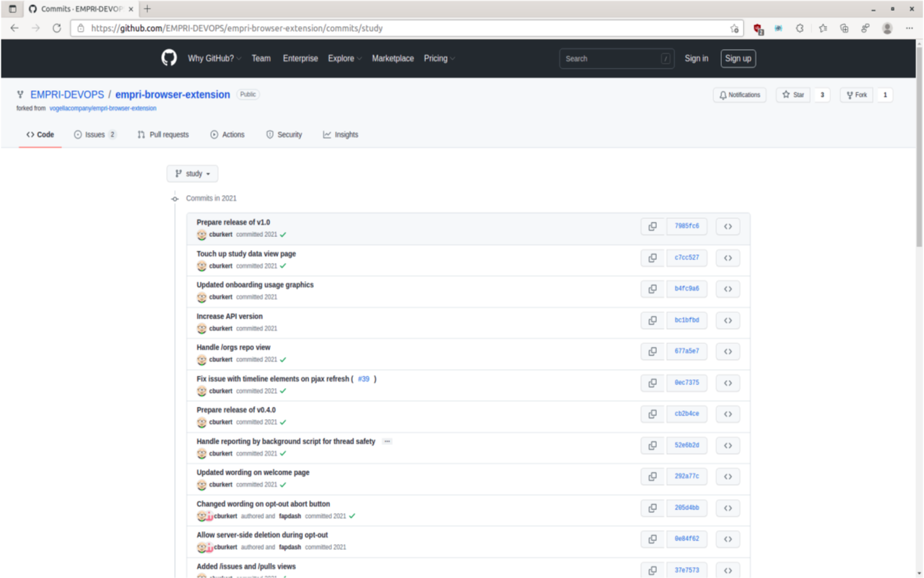Open linked issue #39
The height and width of the screenshot is (578, 924).
[363, 379]
